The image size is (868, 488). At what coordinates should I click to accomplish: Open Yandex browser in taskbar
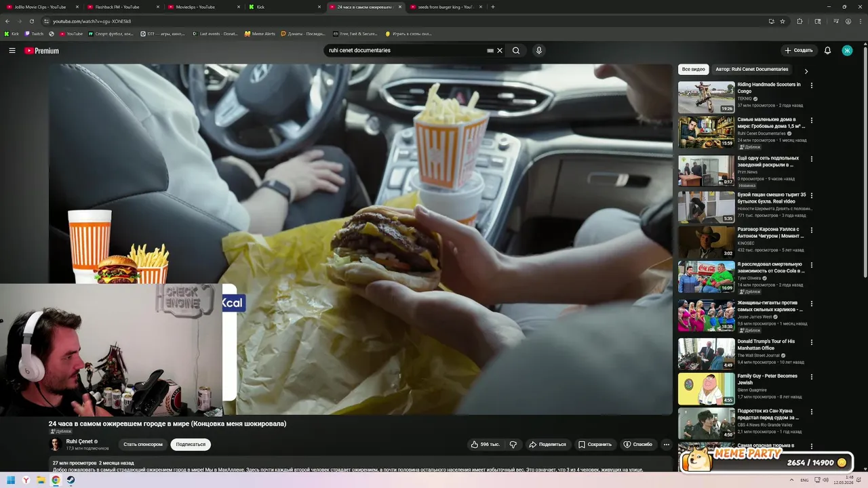click(x=26, y=481)
